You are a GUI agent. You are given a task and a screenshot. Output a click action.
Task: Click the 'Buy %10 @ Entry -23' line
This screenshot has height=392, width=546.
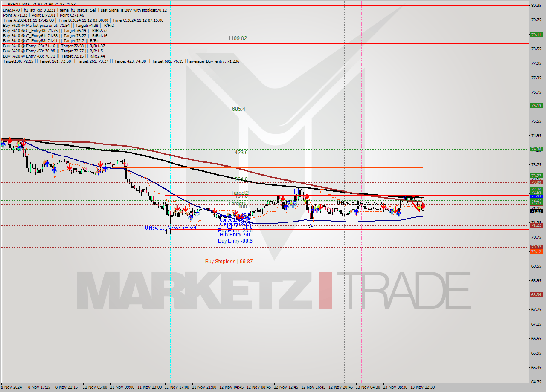pyautogui.click(x=54, y=46)
